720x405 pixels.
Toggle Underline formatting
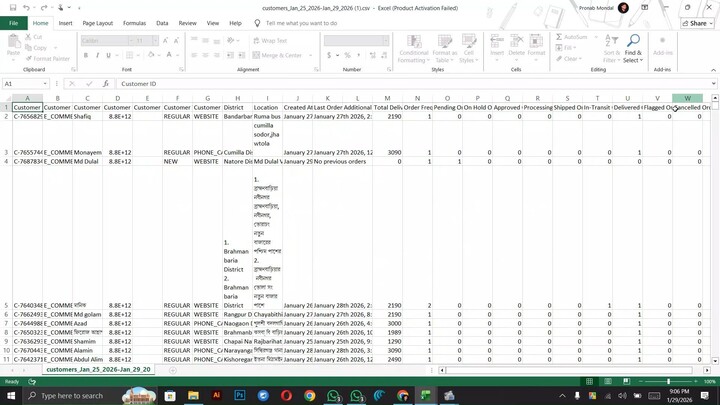click(x=108, y=55)
